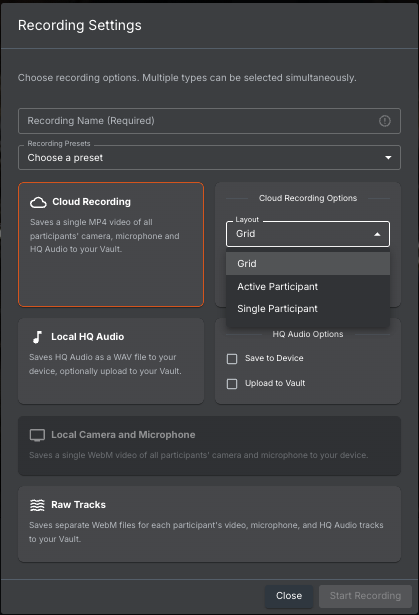Open the Choose a preset dropdown
Screen dimensions: 419x615
[210, 158]
